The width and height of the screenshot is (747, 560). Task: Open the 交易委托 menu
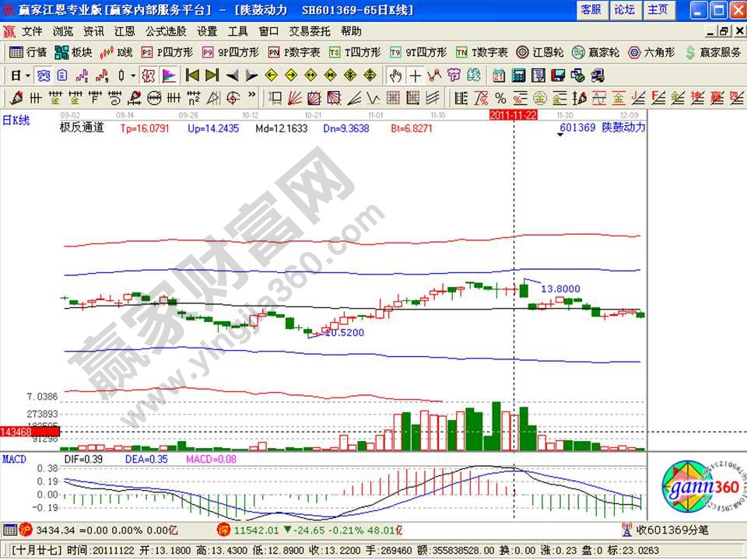[x=309, y=31]
